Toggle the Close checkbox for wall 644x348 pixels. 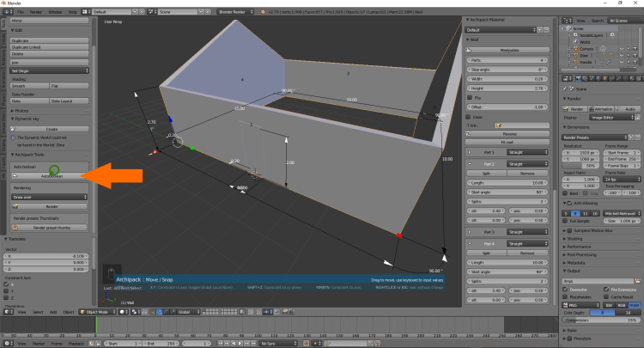click(469, 117)
